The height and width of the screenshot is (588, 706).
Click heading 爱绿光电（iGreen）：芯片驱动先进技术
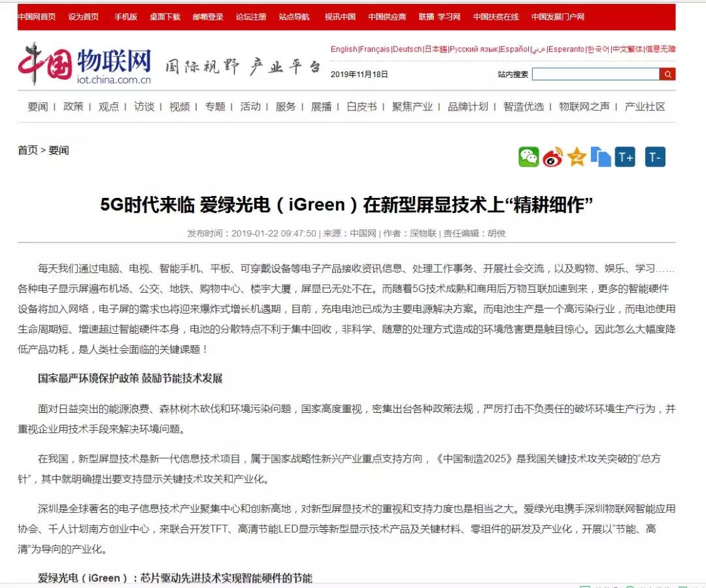click(175, 578)
